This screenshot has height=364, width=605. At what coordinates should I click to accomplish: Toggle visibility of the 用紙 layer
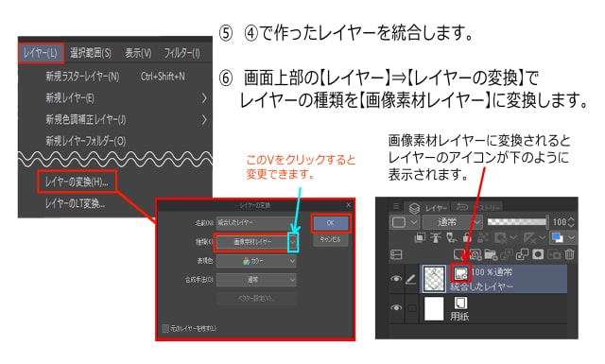396,308
